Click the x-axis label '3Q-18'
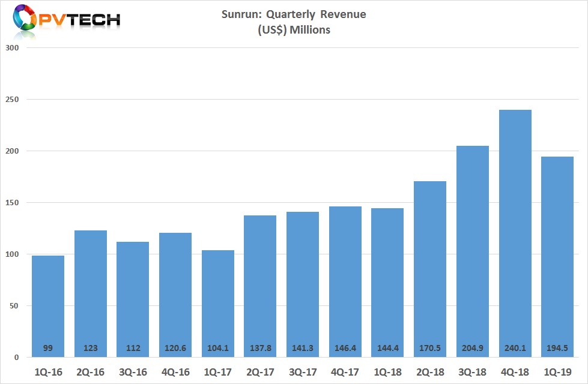 473,372
